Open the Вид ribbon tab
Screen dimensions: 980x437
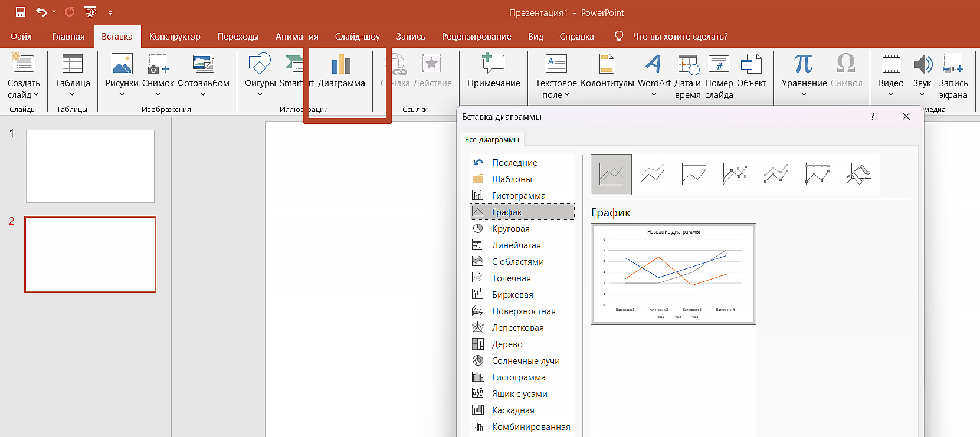[536, 37]
